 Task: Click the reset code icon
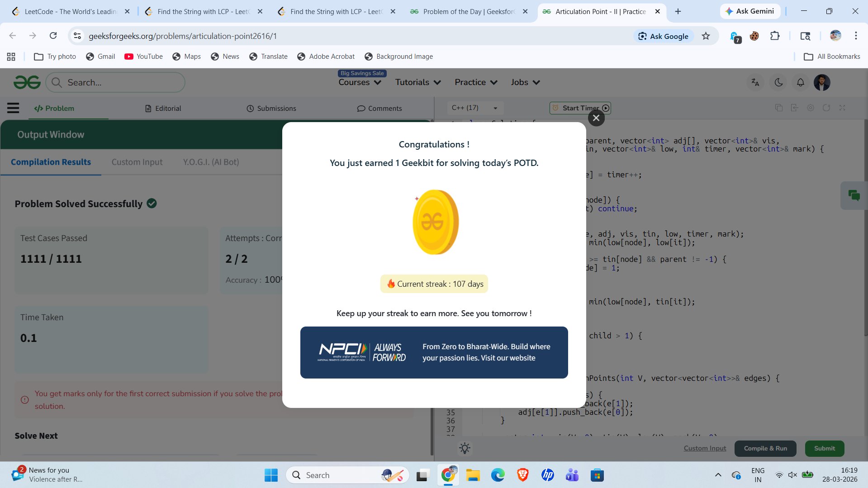[826, 108]
